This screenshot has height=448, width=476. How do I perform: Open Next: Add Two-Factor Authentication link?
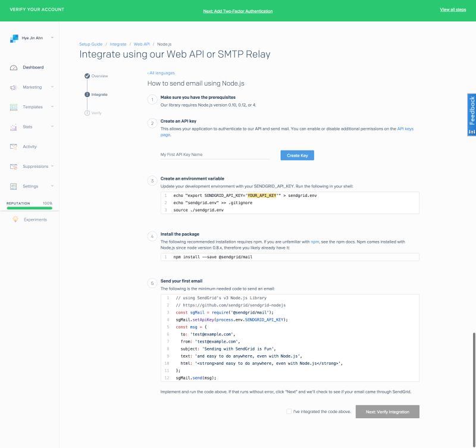pyautogui.click(x=238, y=11)
